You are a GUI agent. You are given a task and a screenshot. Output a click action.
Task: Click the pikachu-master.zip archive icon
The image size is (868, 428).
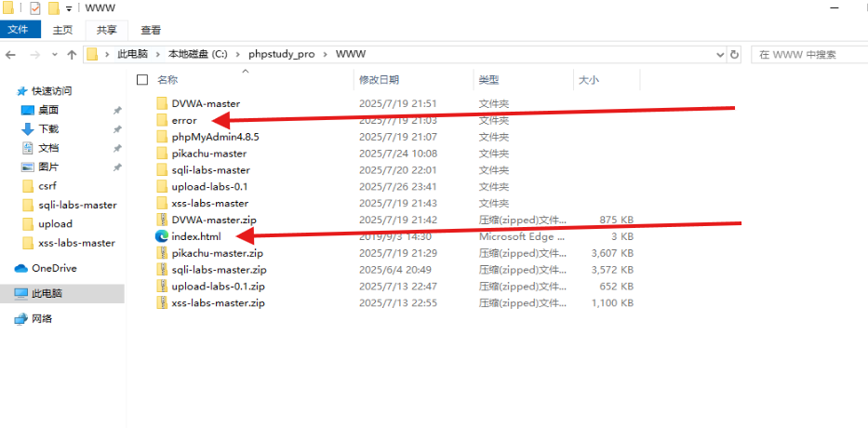[162, 253]
